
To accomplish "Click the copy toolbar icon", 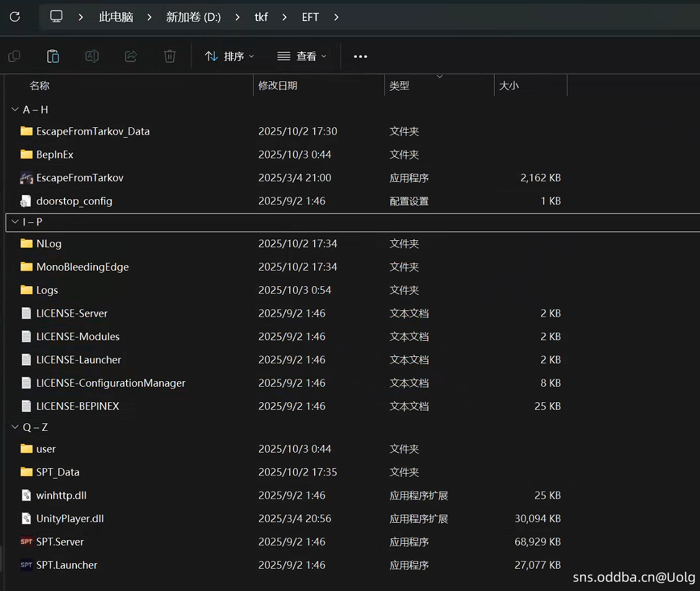I will pos(14,56).
